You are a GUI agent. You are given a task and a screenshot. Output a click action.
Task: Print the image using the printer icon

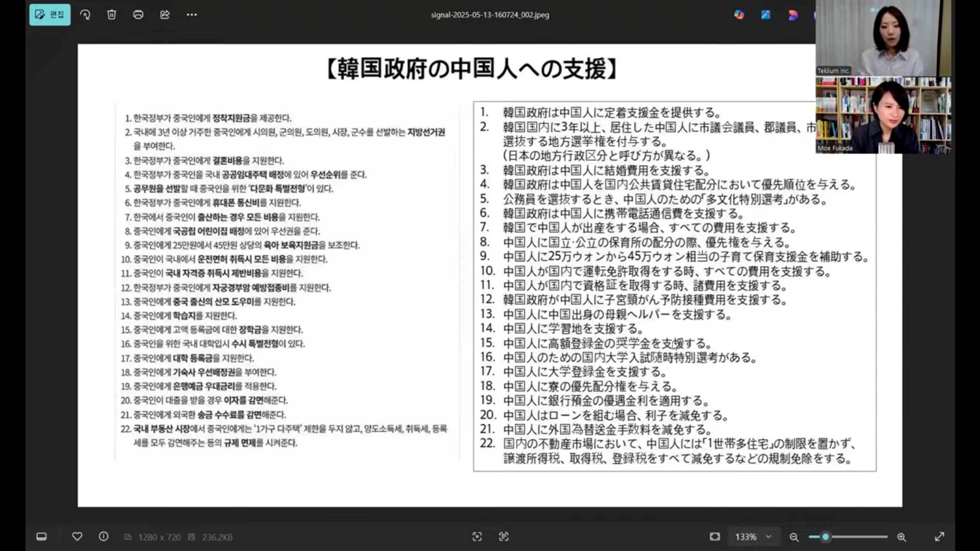(138, 15)
